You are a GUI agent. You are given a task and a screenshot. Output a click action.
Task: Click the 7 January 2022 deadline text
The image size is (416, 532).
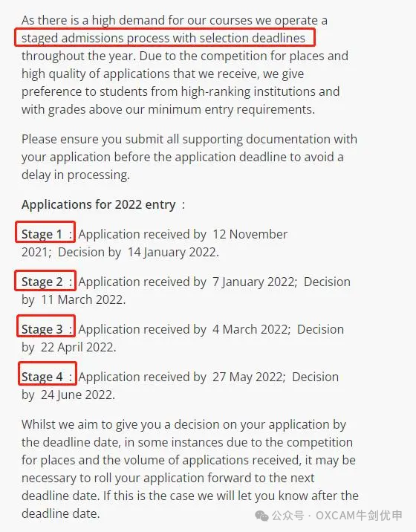point(254,282)
